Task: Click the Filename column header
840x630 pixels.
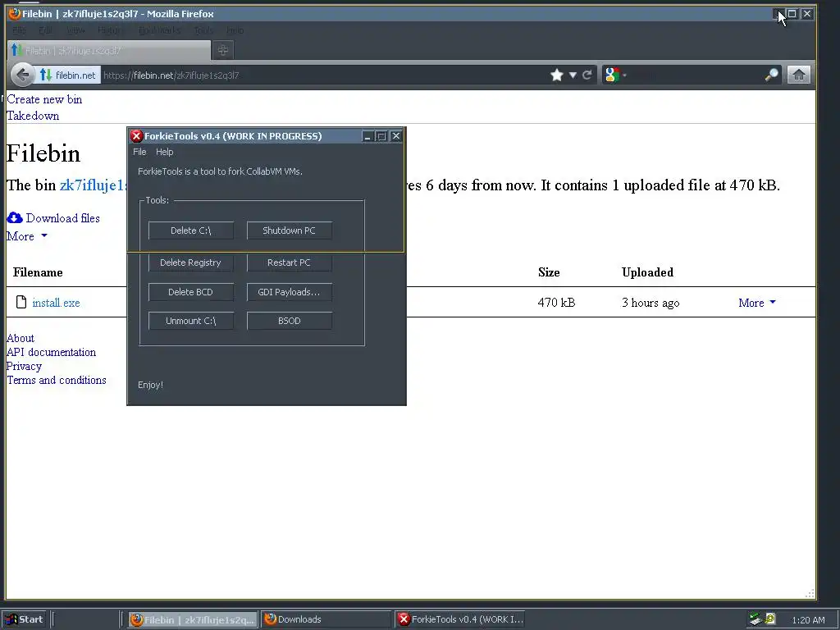Action: point(38,272)
